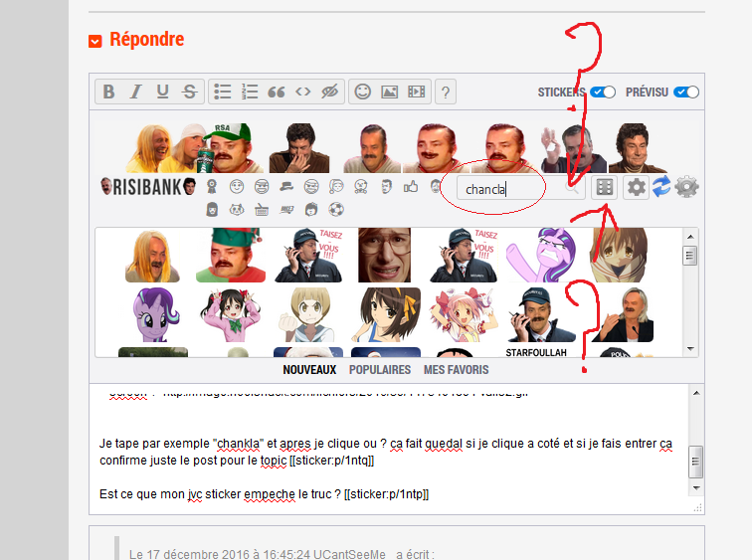Toggle the STICKERS switch
This screenshot has height=560, width=752.
click(603, 93)
